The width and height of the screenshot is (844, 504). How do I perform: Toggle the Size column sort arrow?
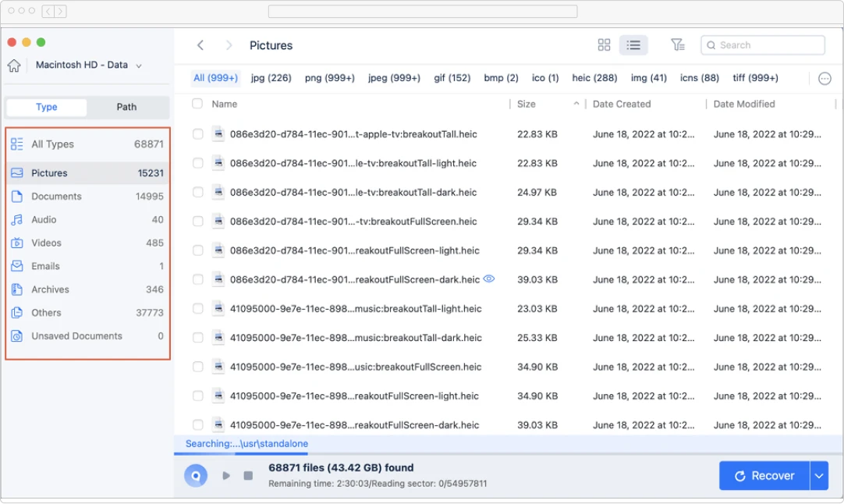[574, 103]
